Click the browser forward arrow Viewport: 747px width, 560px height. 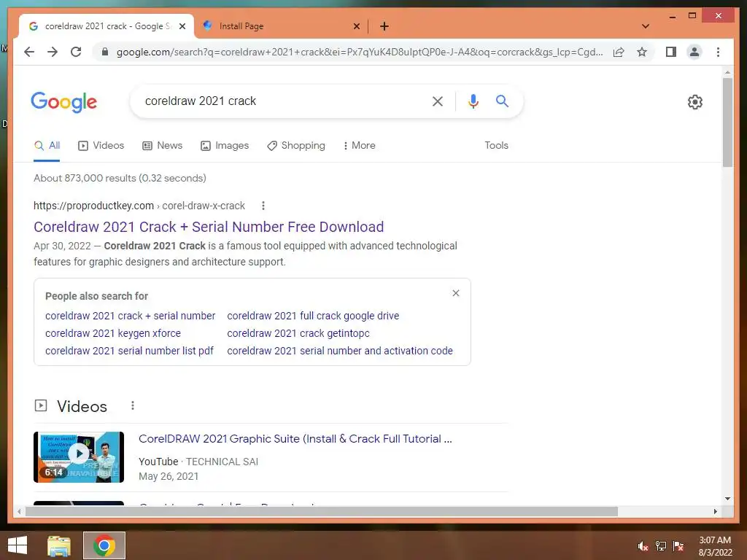(x=53, y=52)
